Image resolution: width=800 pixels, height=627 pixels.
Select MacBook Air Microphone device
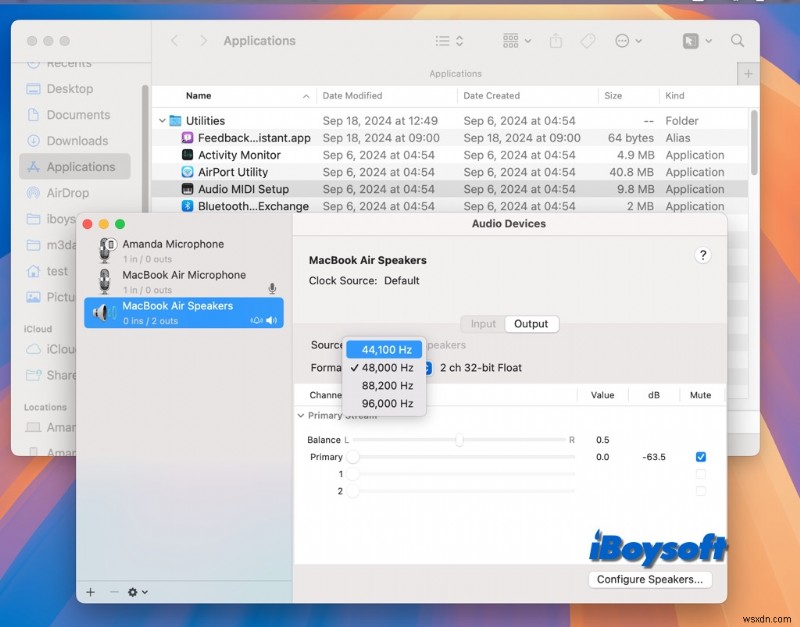[x=184, y=282]
